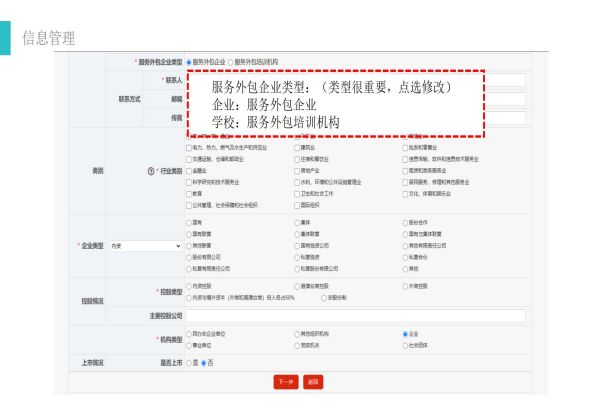Select the 服务外包培训机构 radio option

tap(230, 62)
